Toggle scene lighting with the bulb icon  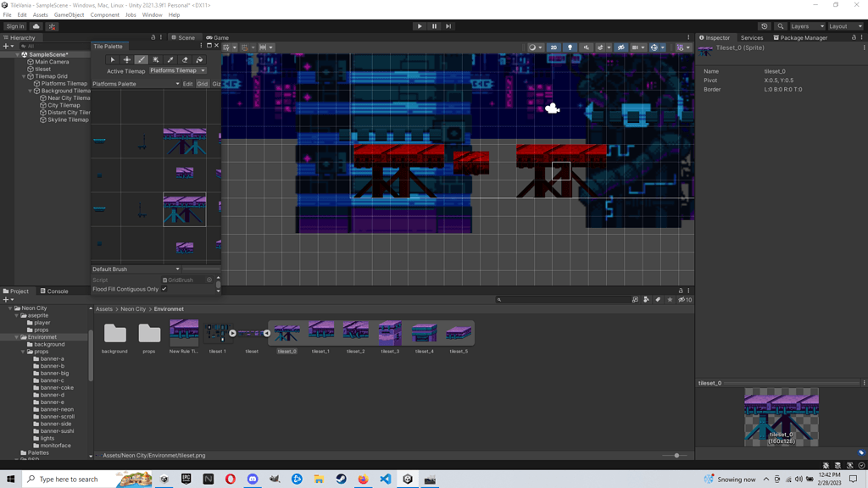tap(570, 47)
